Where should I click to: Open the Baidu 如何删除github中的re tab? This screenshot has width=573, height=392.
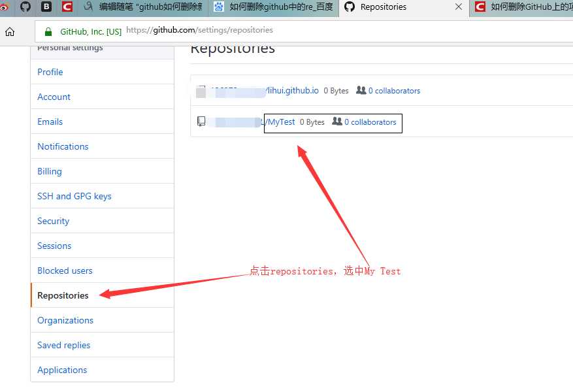pyautogui.click(x=274, y=7)
